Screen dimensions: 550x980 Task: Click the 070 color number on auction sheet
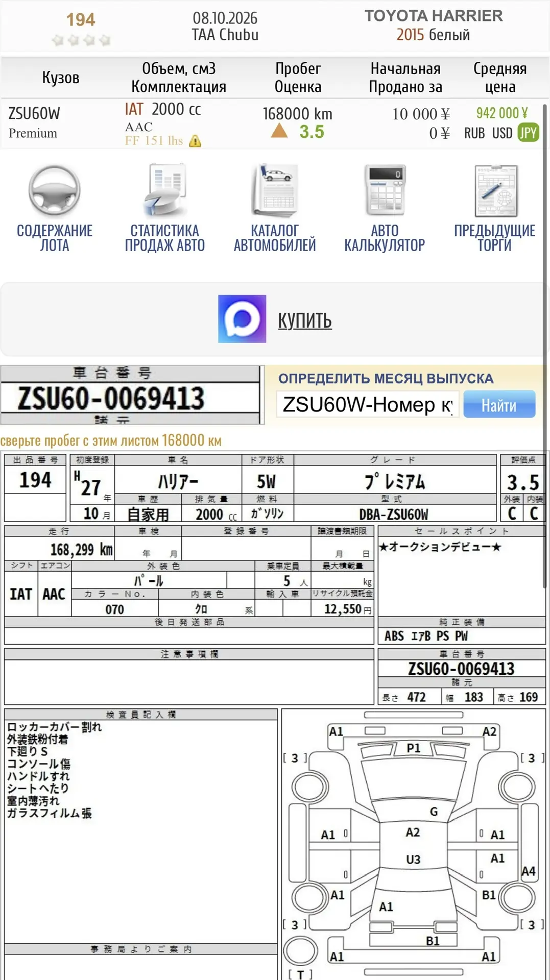click(114, 609)
